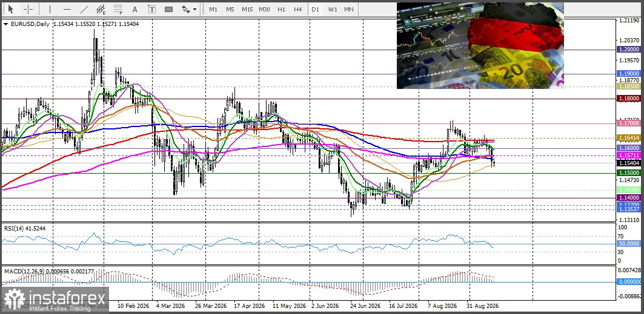
Task: Choose the vertical line drawing tool
Action: tap(50, 9)
